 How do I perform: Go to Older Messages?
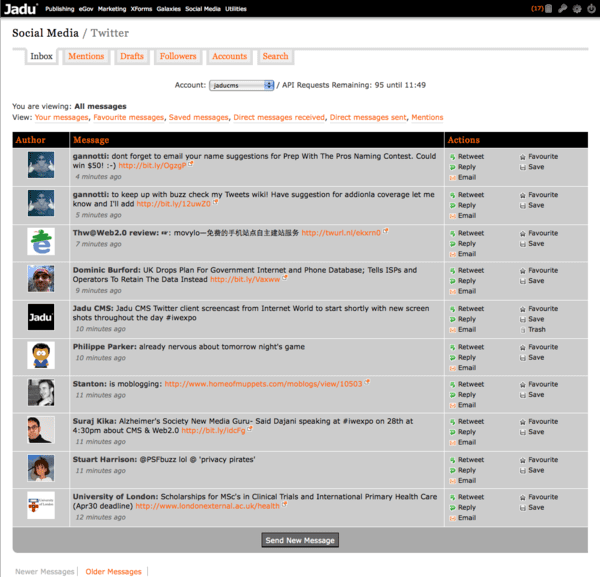(x=113, y=572)
